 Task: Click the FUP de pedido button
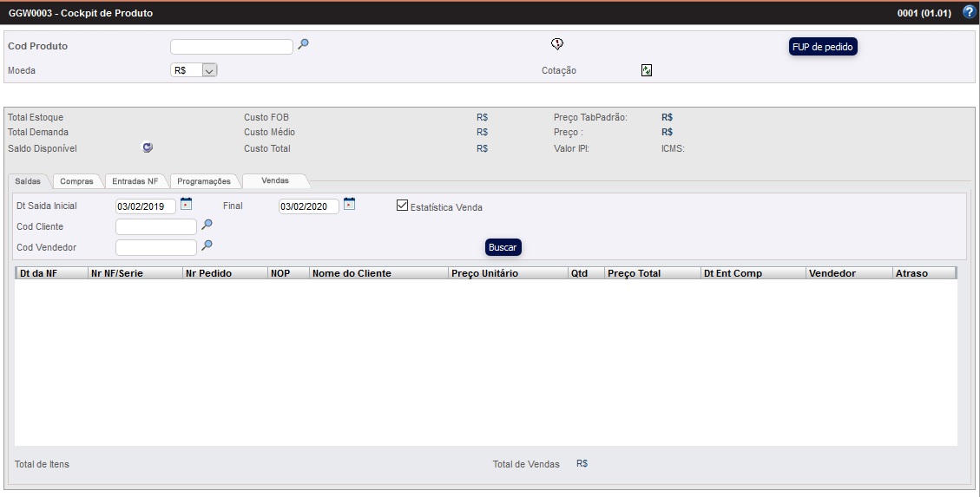[823, 47]
